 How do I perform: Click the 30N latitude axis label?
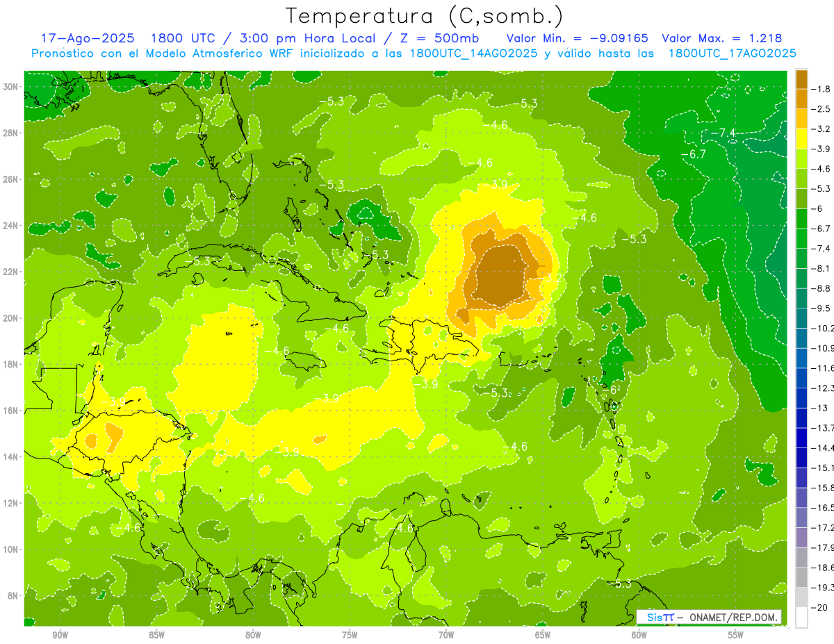pyautogui.click(x=10, y=87)
